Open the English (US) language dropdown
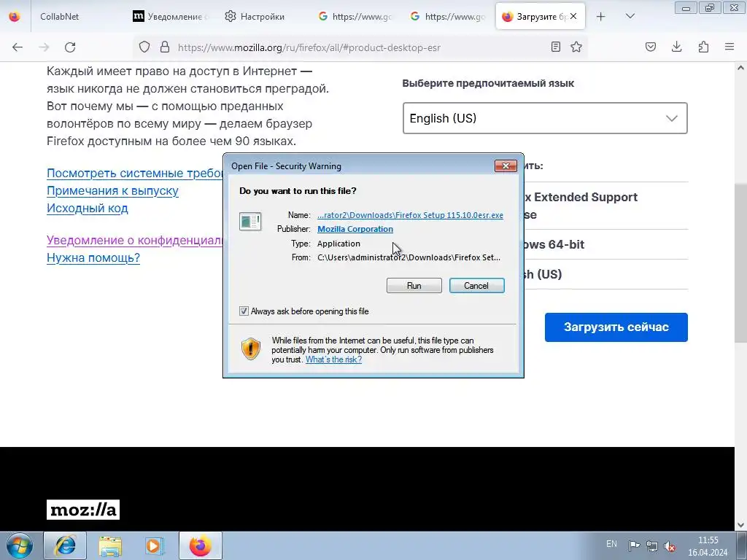Image resolution: width=747 pixels, height=560 pixels. coord(545,118)
